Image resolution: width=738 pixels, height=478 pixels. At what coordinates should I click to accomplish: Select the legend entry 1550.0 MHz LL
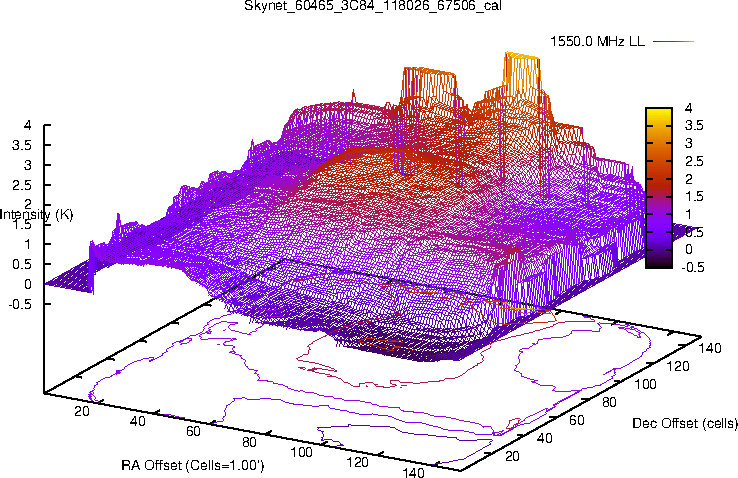597,41
